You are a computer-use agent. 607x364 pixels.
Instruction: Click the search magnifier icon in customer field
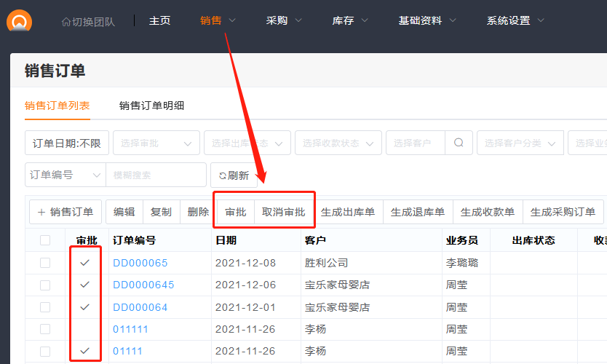tap(459, 143)
